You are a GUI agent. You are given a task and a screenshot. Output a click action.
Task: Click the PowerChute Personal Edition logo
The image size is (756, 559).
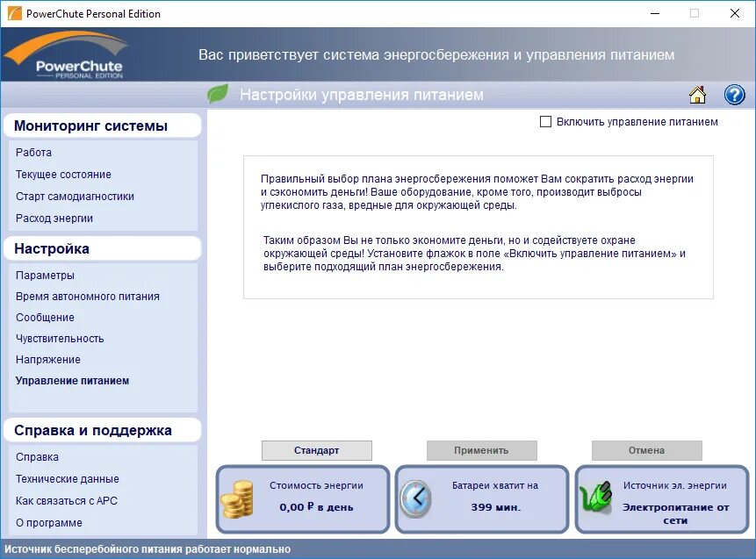point(68,55)
